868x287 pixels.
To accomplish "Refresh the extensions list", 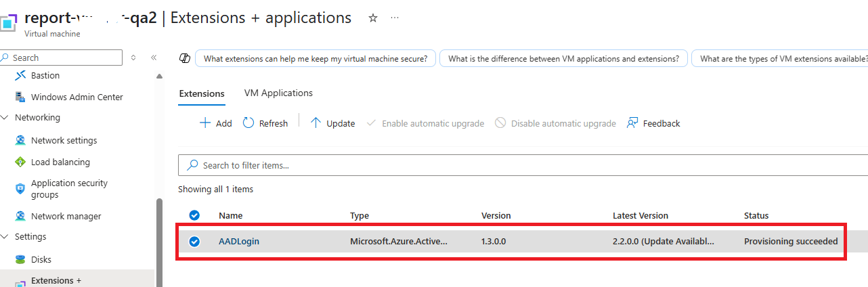I will 265,123.
